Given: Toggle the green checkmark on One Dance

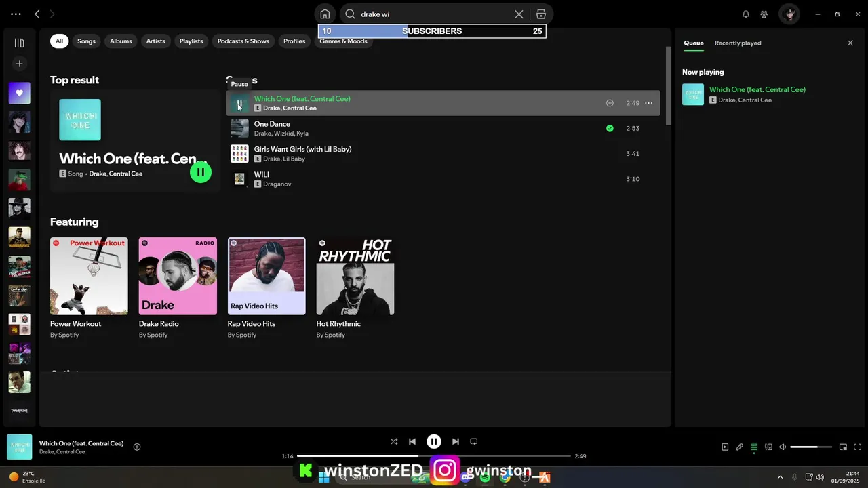Looking at the screenshot, I should point(610,128).
